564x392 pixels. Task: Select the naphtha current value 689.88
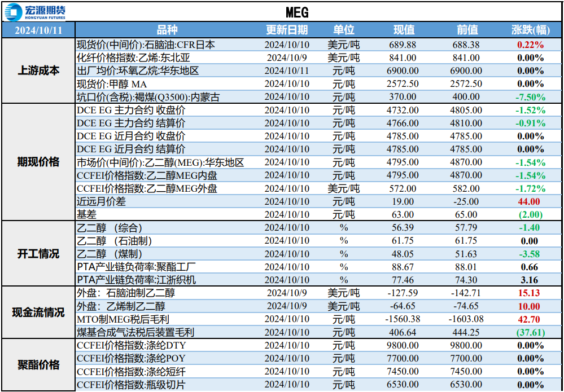(x=403, y=45)
